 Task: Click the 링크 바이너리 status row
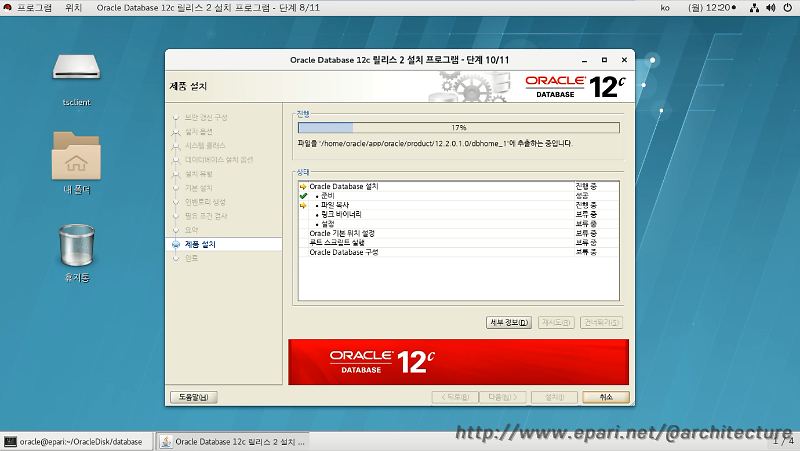click(459, 215)
